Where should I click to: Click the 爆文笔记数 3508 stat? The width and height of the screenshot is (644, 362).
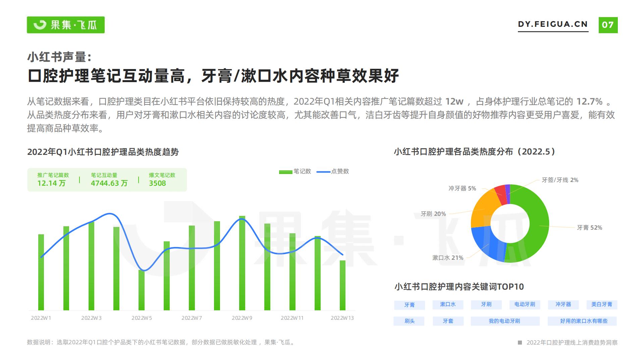tap(162, 179)
